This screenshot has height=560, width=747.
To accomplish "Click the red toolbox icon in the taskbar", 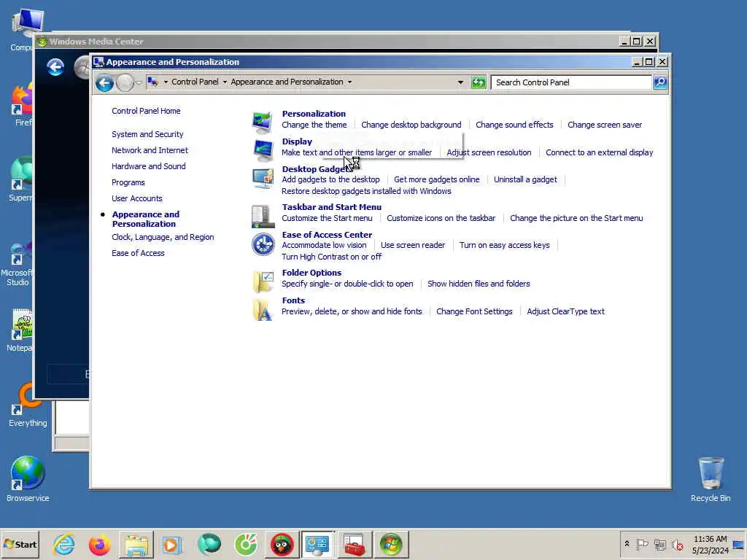I will 354,544.
